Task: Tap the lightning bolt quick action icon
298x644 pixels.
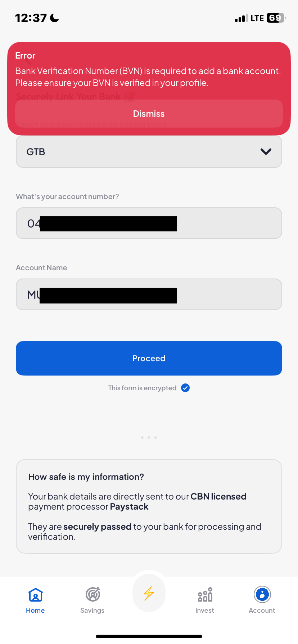Action: click(149, 593)
